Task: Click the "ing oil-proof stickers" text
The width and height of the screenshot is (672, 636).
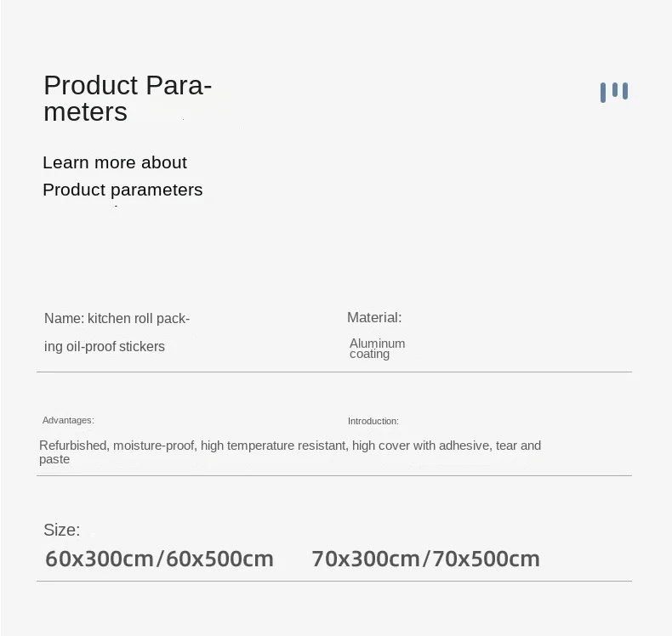Action: 105,346
